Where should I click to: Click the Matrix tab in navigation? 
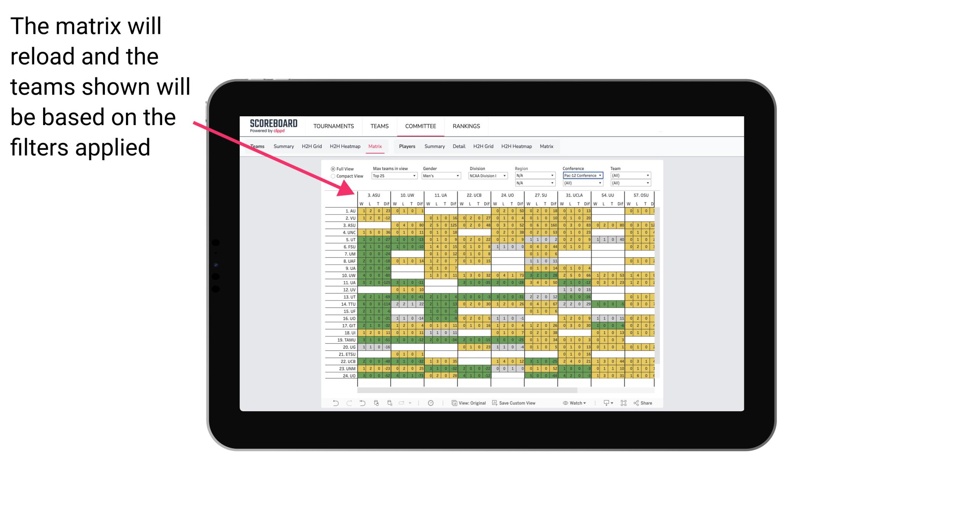click(376, 146)
